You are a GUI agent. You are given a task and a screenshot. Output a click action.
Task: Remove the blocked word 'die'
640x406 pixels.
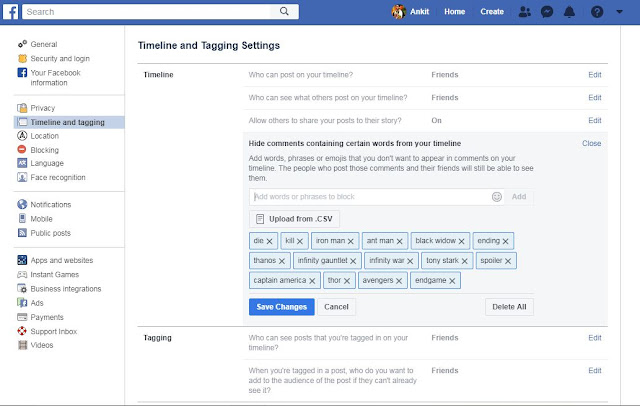click(269, 241)
